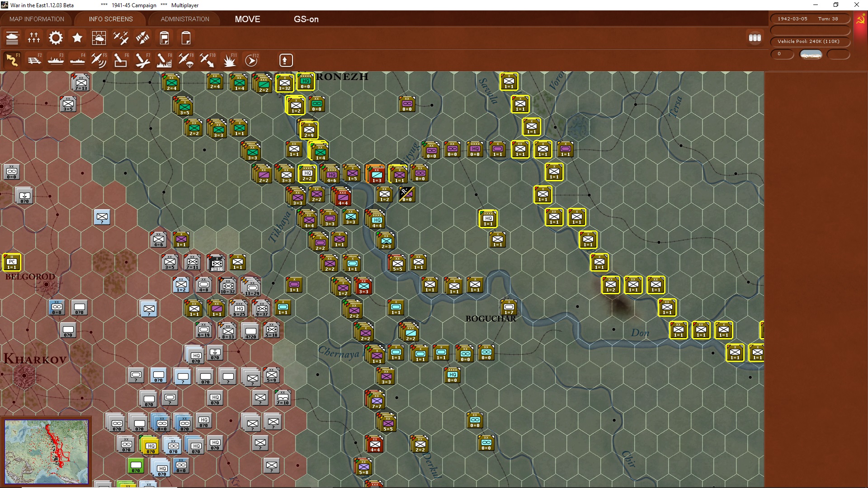The height and width of the screenshot is (488, 868).
Task: Click the Vehicle Pool 240K readout
Action: [x=810, y=42]
